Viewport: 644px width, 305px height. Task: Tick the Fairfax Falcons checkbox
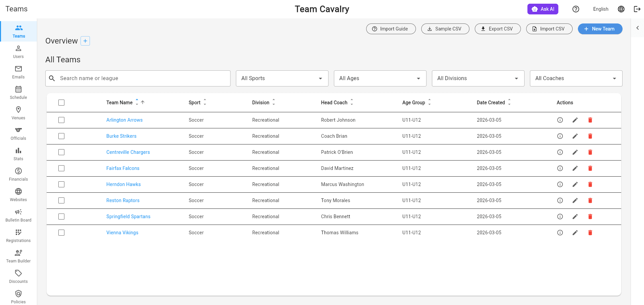pos(61,168)
